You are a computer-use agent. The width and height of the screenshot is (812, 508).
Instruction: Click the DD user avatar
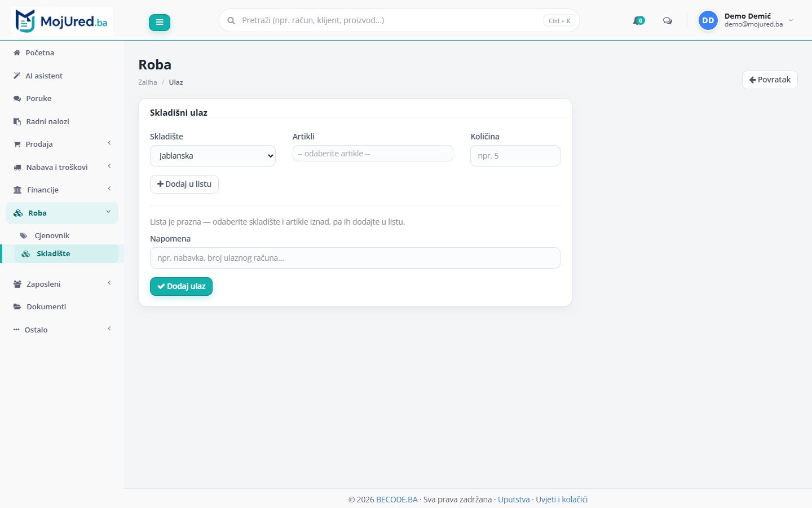coord(708,20)
